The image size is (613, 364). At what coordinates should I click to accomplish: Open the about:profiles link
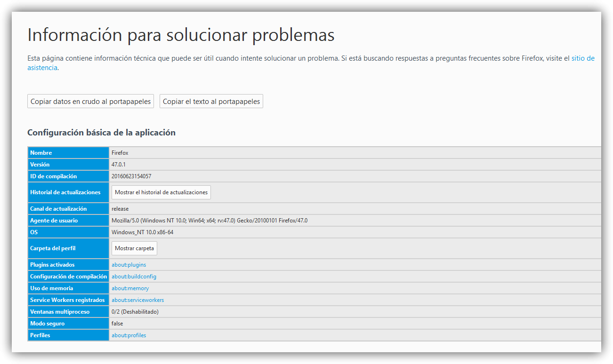(x=129, y=335)
